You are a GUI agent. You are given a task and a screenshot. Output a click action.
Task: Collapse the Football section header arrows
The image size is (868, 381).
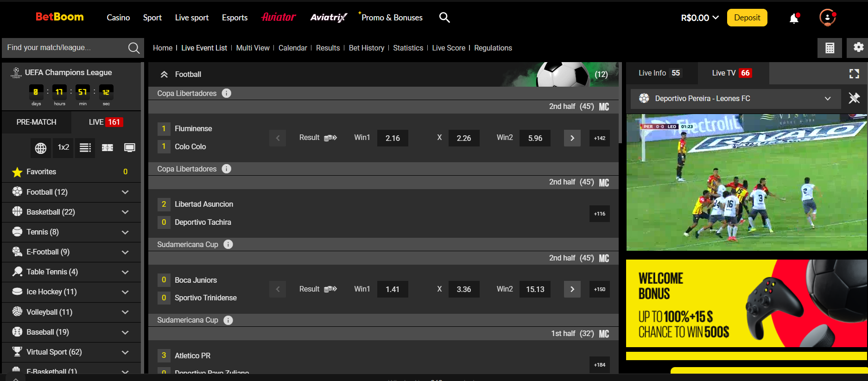point(164,74)
